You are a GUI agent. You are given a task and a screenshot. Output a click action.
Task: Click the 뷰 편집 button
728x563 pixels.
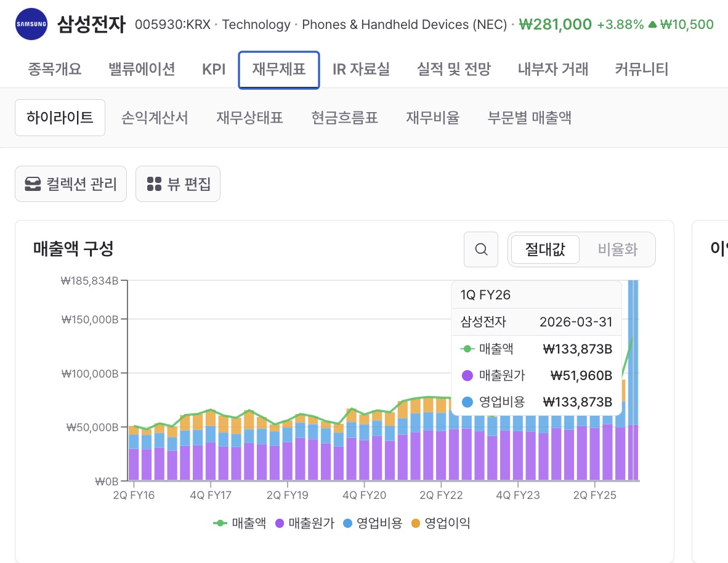pyautogui.click(x=178, y=184)
